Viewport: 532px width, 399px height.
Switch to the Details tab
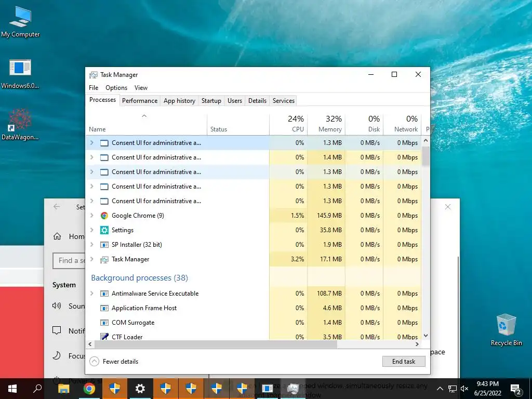coord(257,101)
